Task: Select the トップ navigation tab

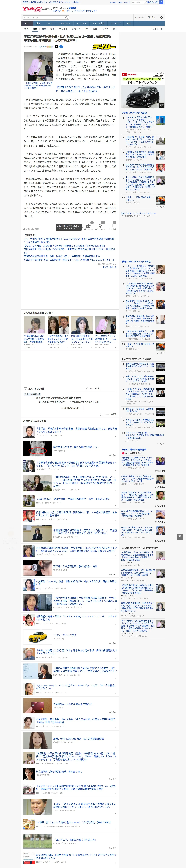Action: 27,24
